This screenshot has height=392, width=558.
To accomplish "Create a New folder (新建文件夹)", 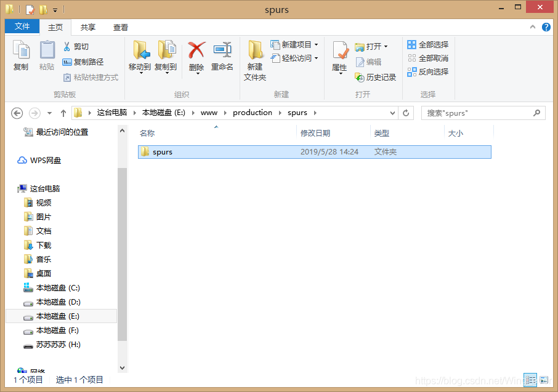I will pyautogui.click(x=255, y=60).
